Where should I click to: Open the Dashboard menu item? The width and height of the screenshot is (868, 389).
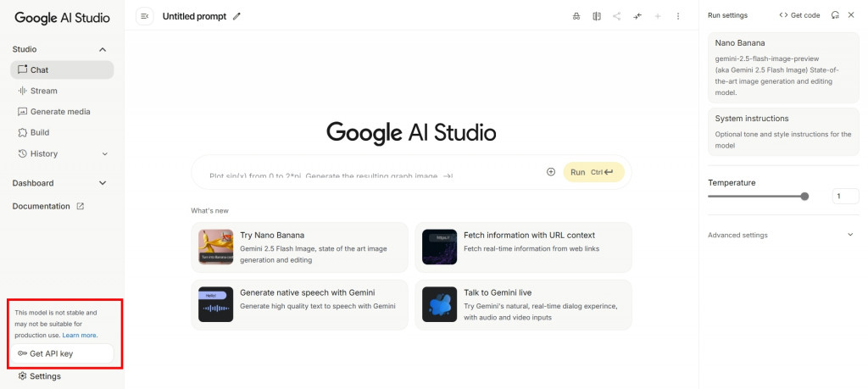60,183
